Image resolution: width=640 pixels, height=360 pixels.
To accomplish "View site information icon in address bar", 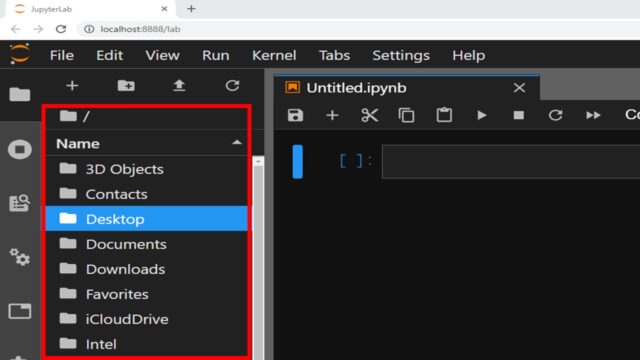I will [x=89, y=29].
